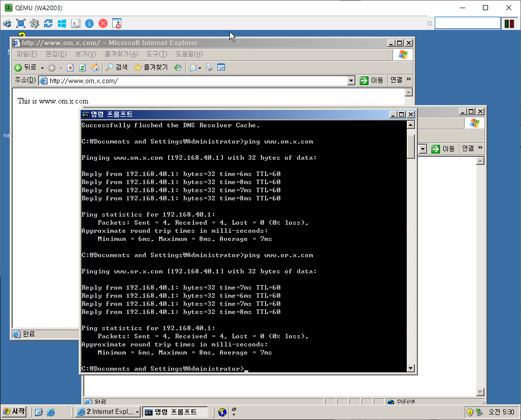Screen dimensions: 521x420
Task: Open the 파일(F) menu
Action: tap(27, 54)
